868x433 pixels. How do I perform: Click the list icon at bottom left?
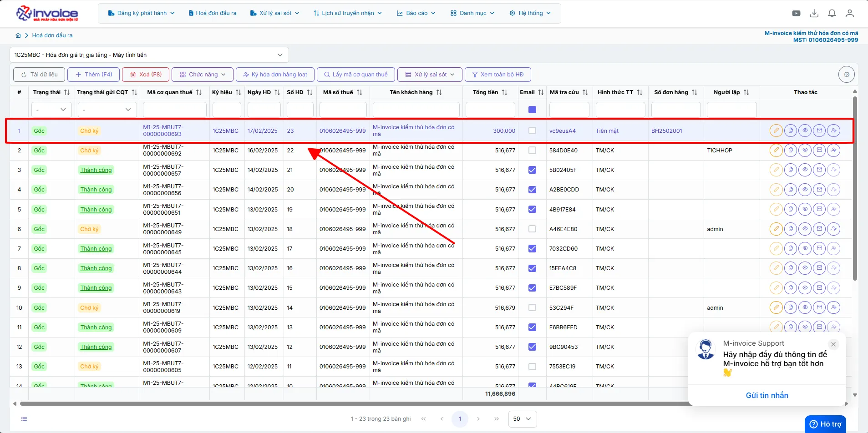pyautogui.click(x=24, y=419)
